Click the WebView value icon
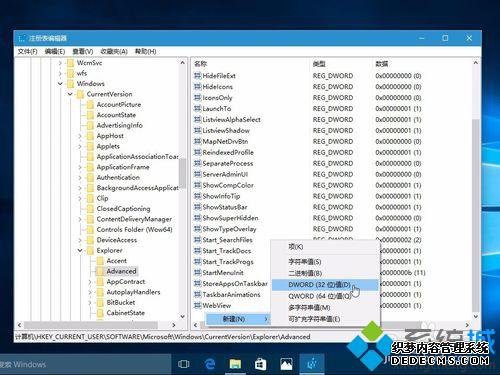Screen dimensions: 500x375 click(x=198, y=305)
